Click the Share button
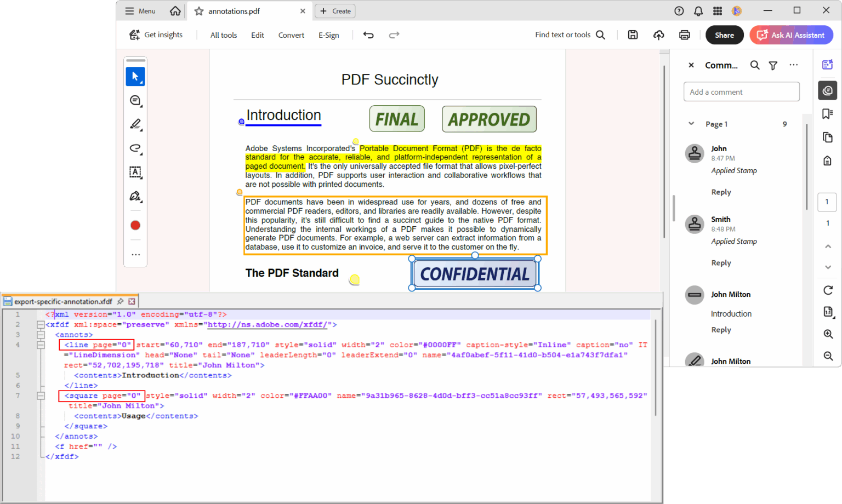The width and height of the screenshot is (842, 504). click(725, 35)
